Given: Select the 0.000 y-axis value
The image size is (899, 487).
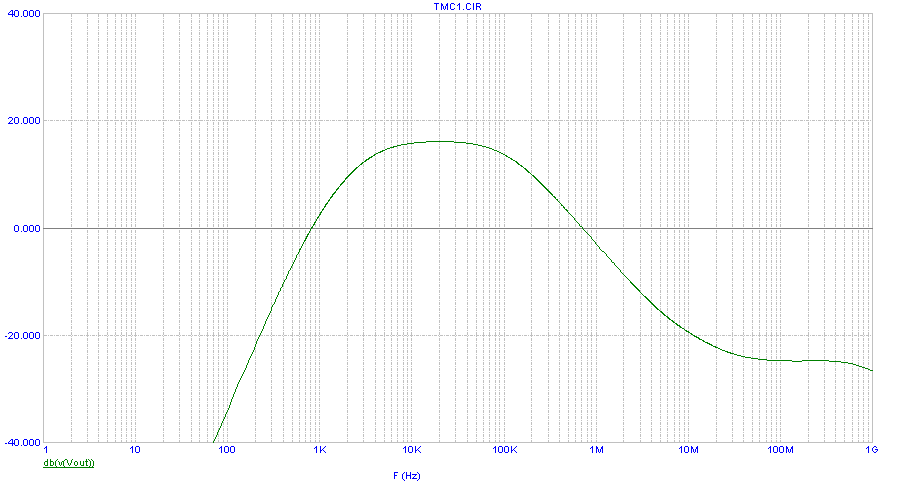Looking at the screenshot, I should [x=26, y=228].
